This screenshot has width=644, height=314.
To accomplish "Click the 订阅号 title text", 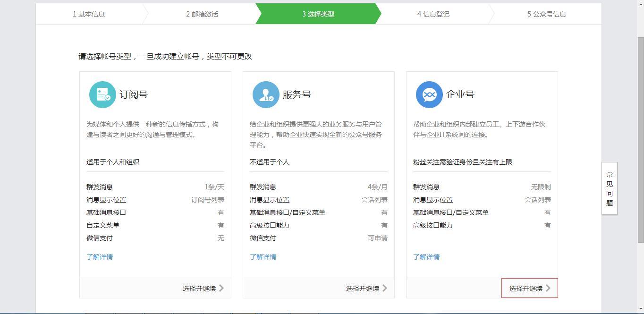I will tap(134, 94).
